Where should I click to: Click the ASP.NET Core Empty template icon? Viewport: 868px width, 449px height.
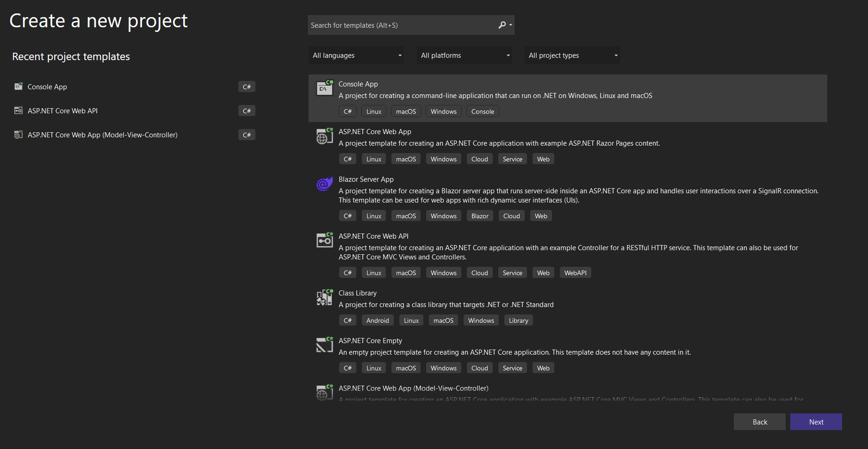tap(325, 345)
